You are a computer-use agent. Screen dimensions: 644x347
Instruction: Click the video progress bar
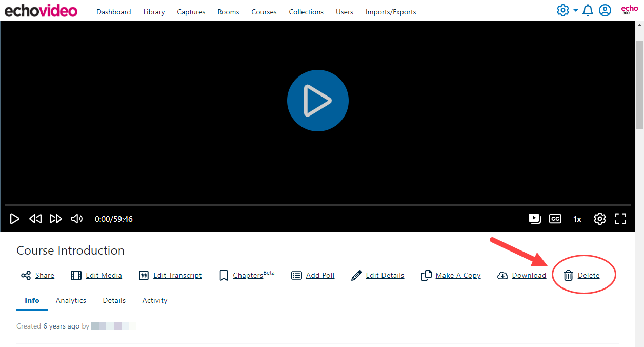317,205
